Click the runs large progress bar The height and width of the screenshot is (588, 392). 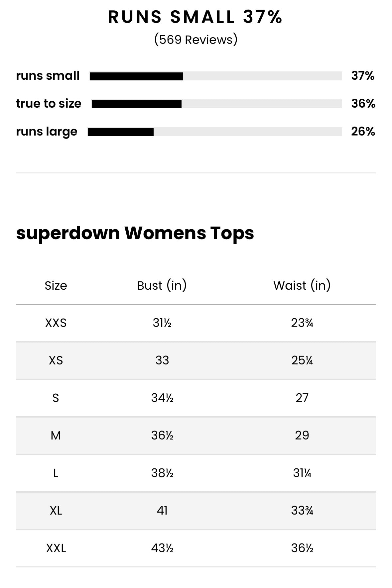tap(215, 132)
